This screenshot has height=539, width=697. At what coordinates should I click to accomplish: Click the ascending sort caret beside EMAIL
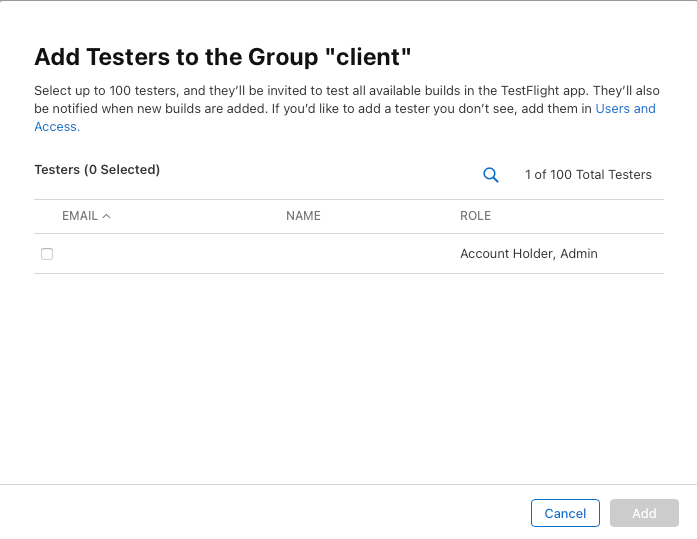tap(106, 216)
